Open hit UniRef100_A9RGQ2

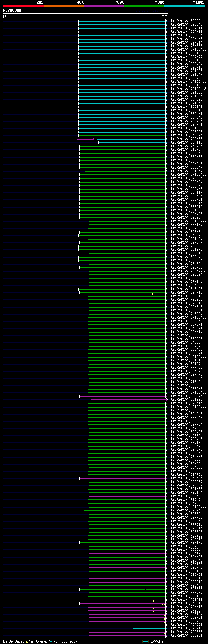pos(187,625)
